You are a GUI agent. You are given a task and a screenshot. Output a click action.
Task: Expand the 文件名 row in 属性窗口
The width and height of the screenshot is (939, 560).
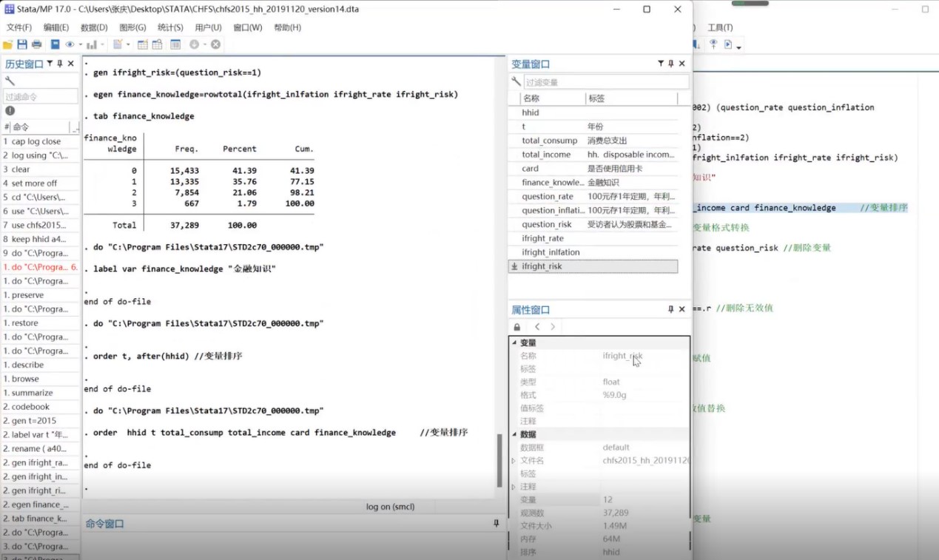[x=514, y=460]
